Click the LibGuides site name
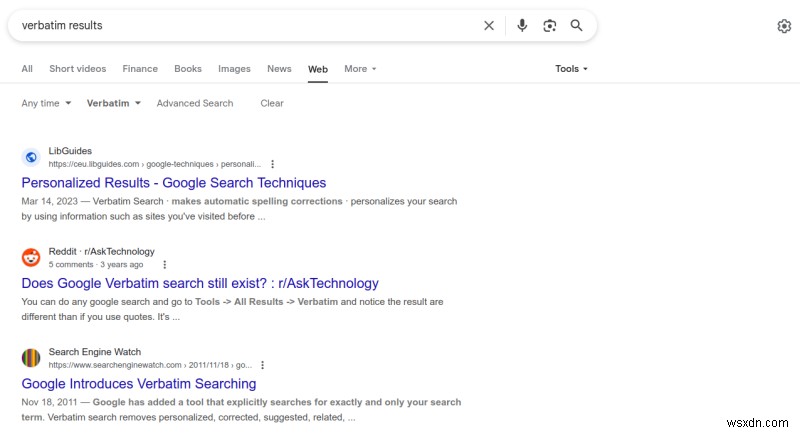This screenshot has width=800, height=433. (x=70, y=151)
